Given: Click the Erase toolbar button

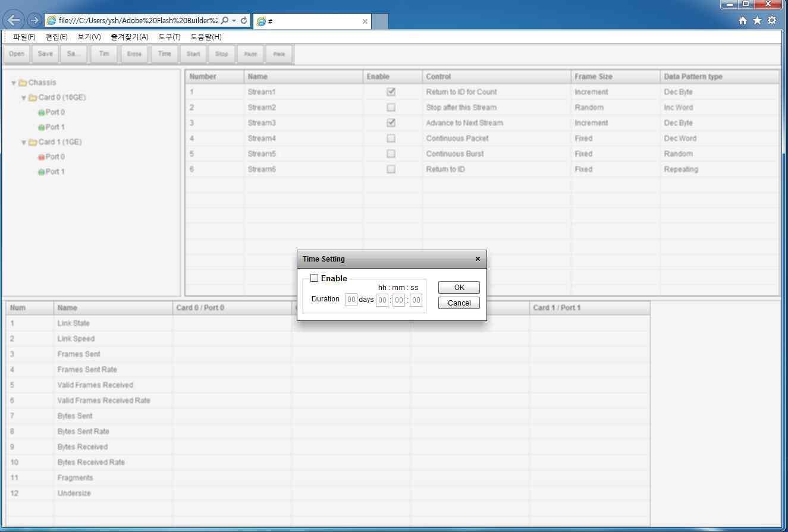Looking at the screenshot, I should pyautogui.click(x=134, y=54).
